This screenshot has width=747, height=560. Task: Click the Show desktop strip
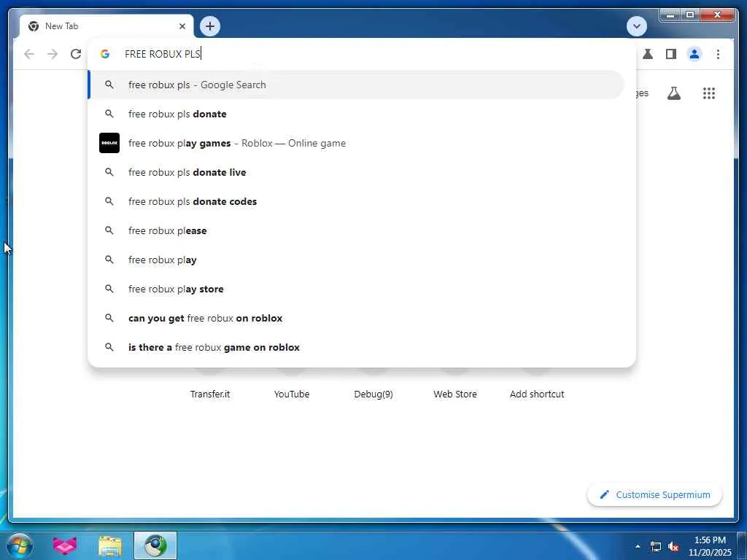point(742,546)
